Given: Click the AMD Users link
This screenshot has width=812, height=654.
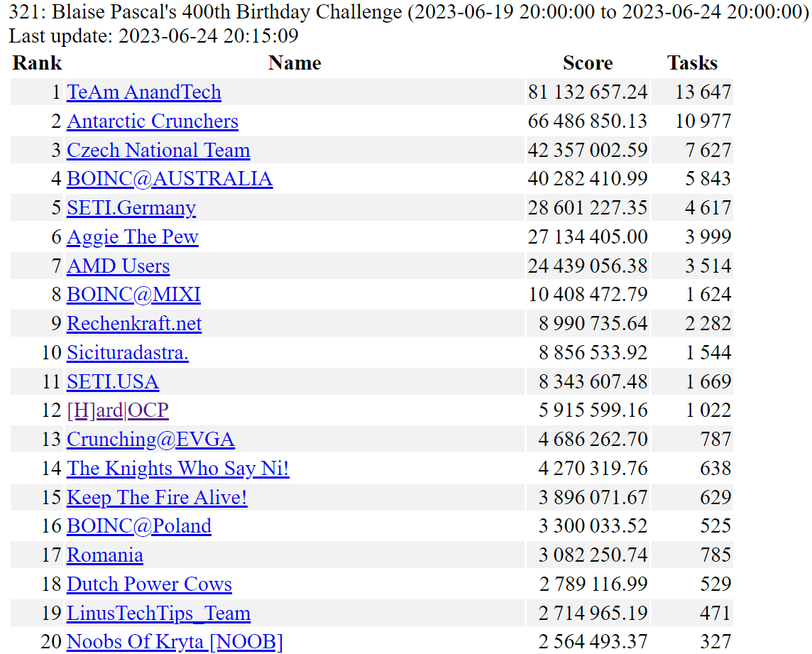Looking at the screenshot, I should tap(119, 266).
